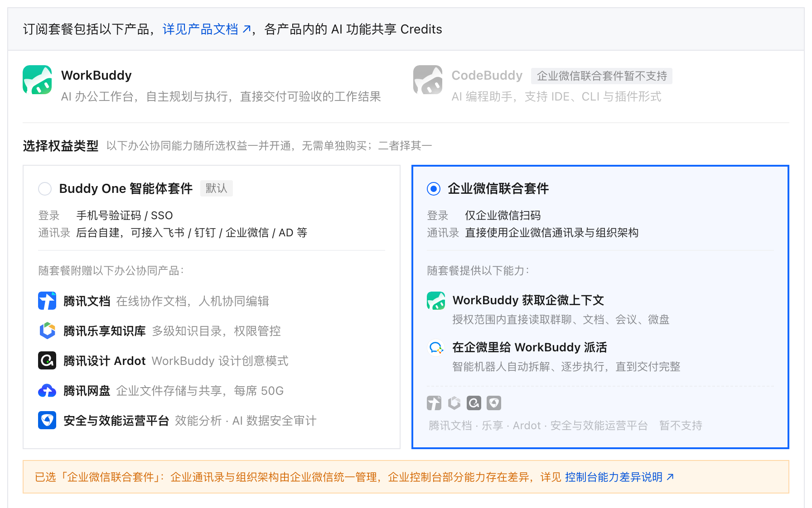Click WorkBuddy 设计创意模式 description

tap(220, 360)
